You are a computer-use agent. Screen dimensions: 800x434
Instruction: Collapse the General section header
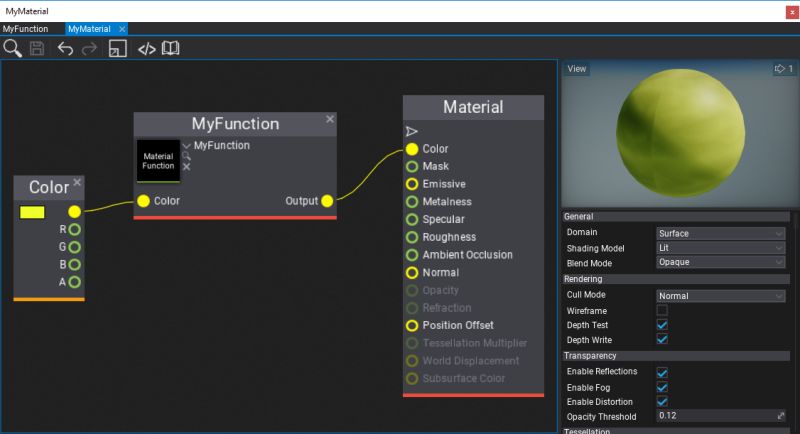676,217
